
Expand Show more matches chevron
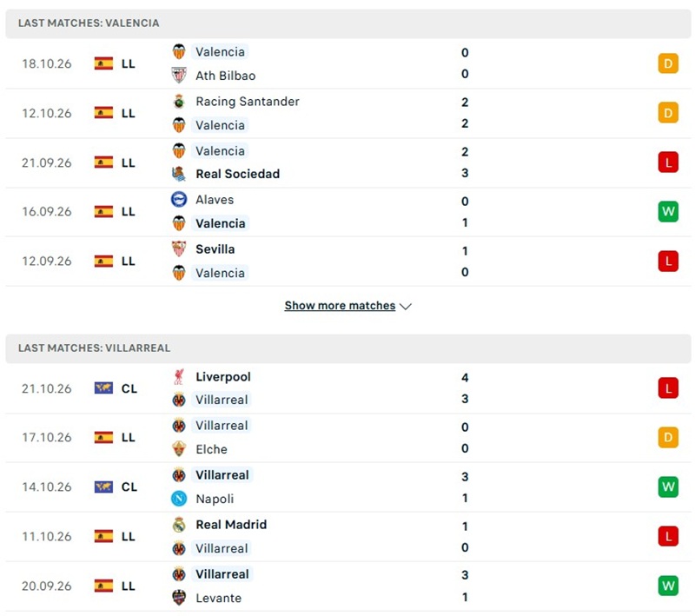[406, 306]
